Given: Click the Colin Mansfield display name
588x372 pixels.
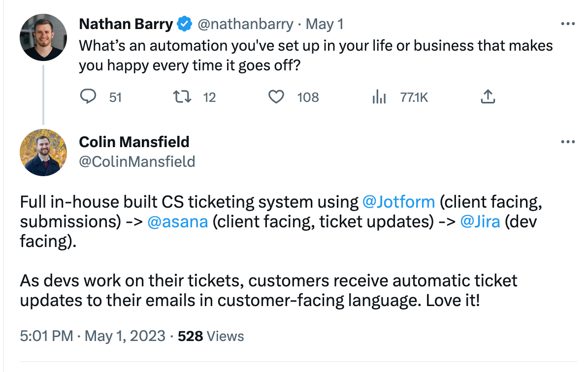Looking at the screenshot, I should 134,142.
